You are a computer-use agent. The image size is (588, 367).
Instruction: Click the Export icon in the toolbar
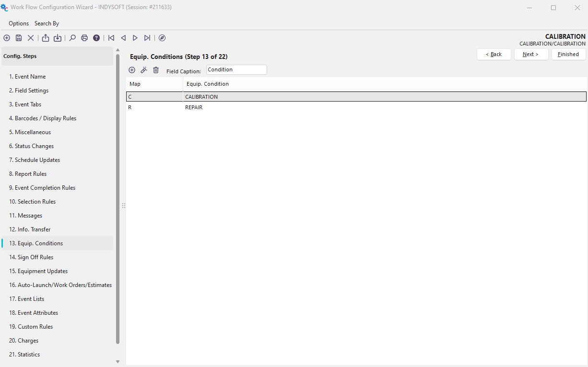(46, 38)
